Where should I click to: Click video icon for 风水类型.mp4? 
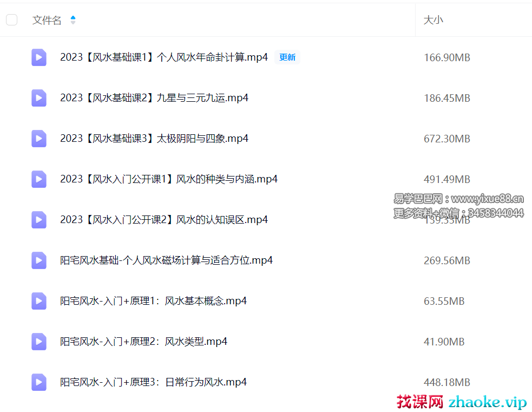point(38,342)
